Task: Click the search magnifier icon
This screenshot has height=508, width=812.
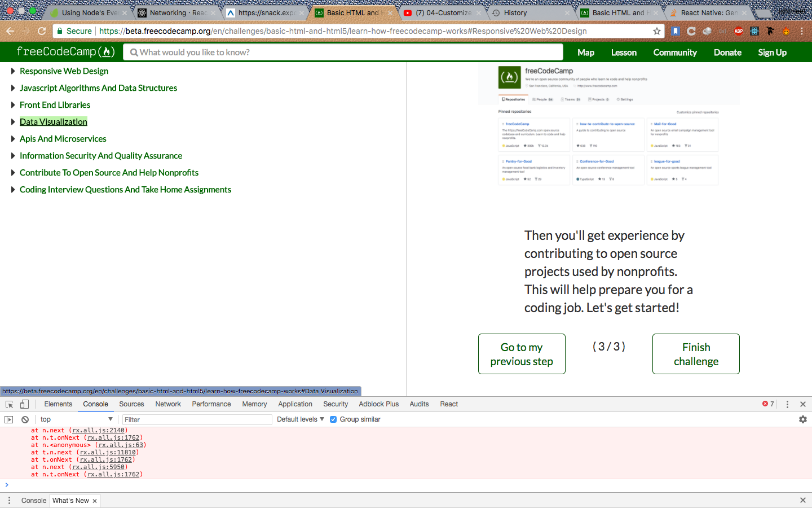Action: [134, 52]
